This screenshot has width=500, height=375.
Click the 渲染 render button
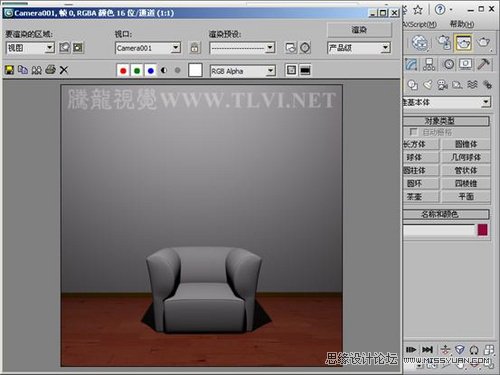[359, 30]
